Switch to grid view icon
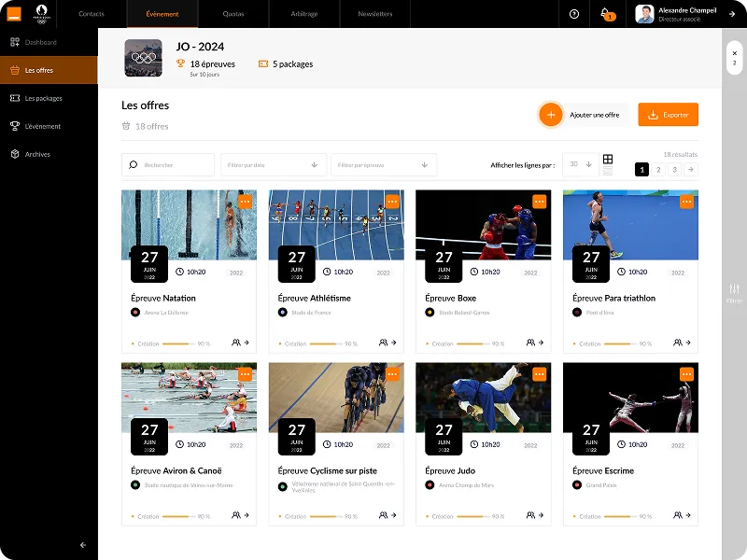Viewport: 747px width, 560px height. [x=608, y=159]
